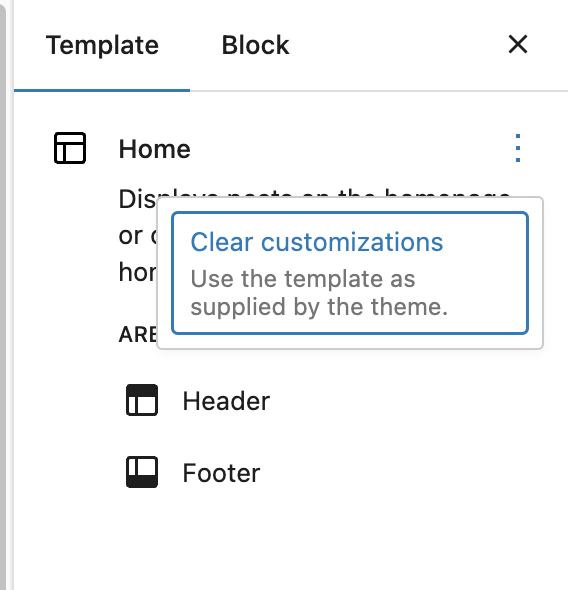Viewport: 568px width, 590px height.
Task: Open the three-dot template actions menu
Action: (x=518, y=148)
